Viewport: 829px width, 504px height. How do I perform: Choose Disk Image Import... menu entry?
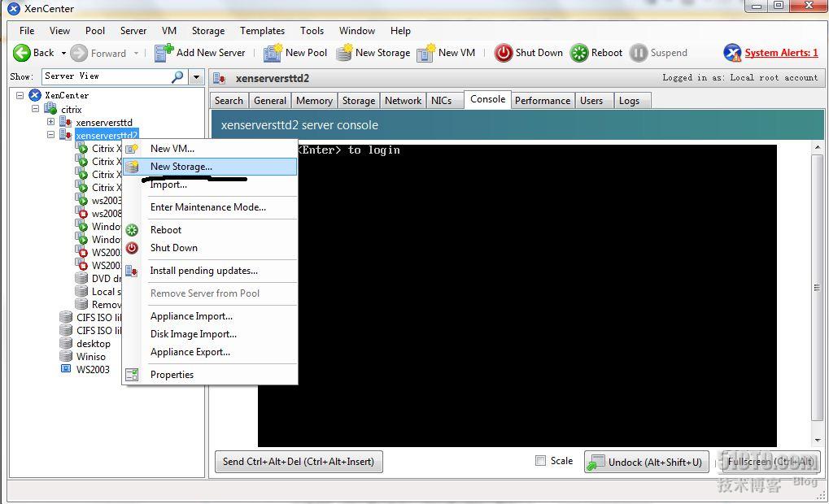click(210, 334)
